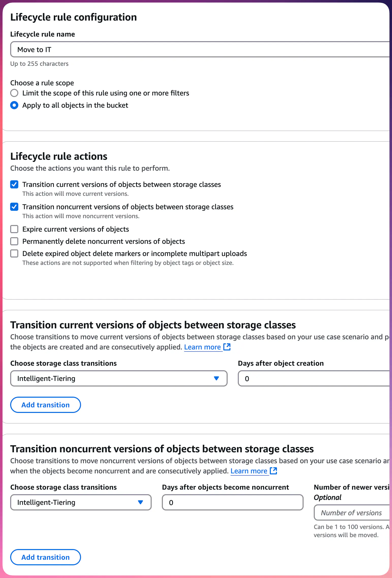
Task: Enable 'Permanently delete noncurrent versions of objects'
Action: click(14, 241)
